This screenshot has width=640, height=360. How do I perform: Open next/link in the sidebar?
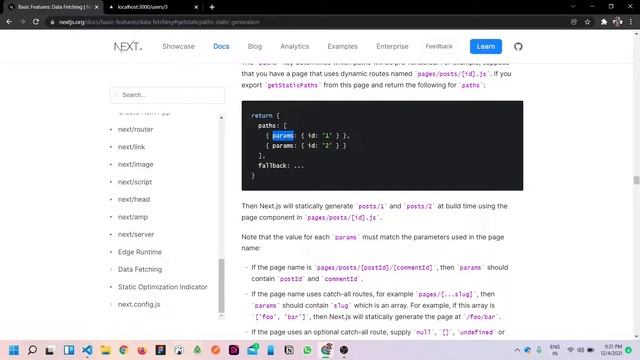tap(131, 147)
